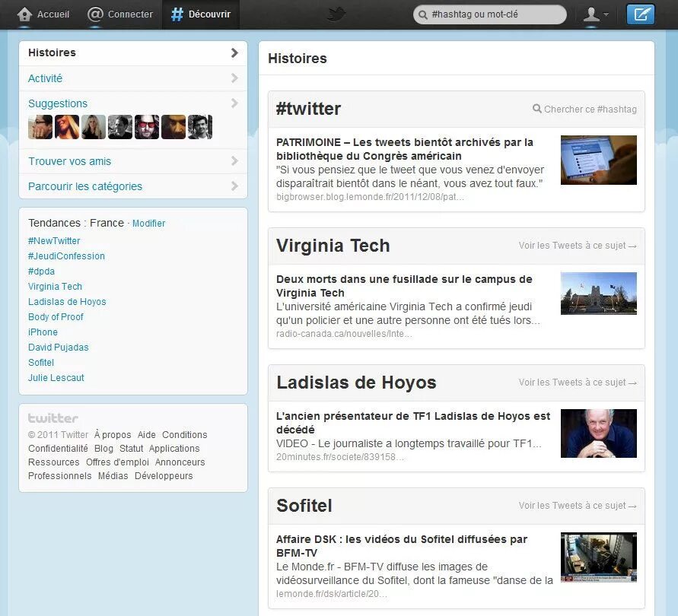678x616 pixels.
Task: Click the sixth suggested user avatar
Action: click(x=173, y=127)
